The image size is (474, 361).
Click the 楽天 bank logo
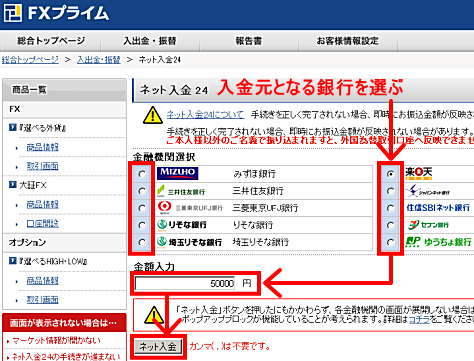point(419,173)
